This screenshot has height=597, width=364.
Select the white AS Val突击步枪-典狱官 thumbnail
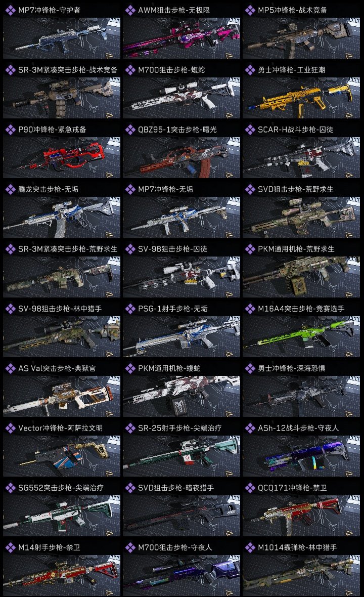[x=62, y=396]
